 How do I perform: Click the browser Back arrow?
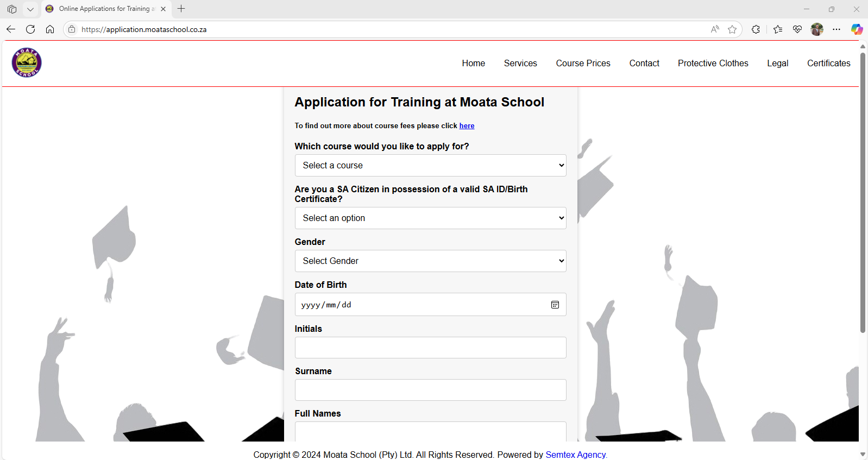(x=11, y=29)
